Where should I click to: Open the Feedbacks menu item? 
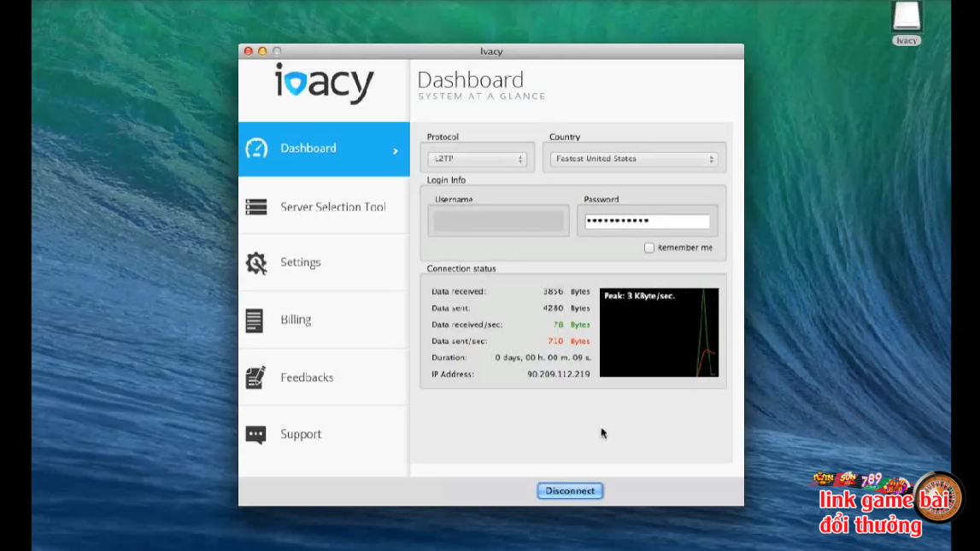pos(324,378)
